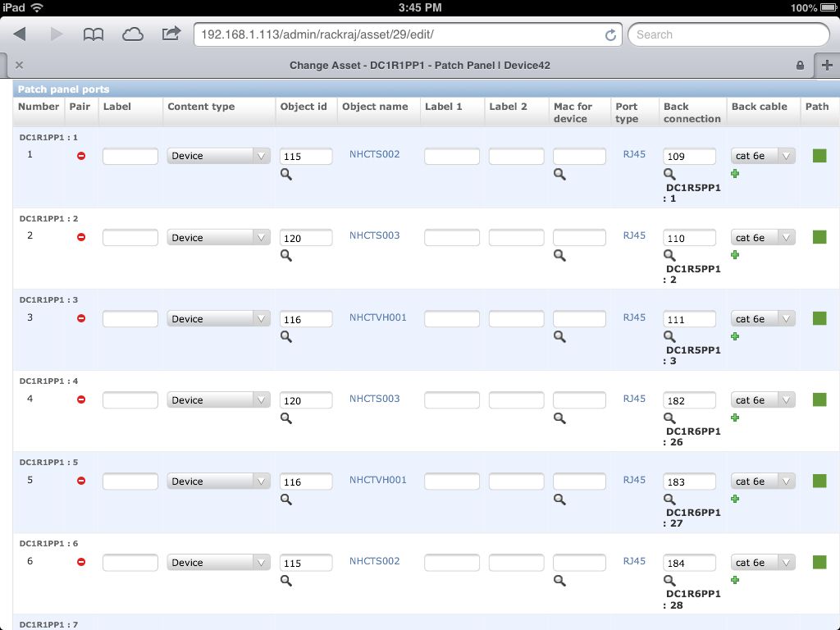
Task: Tap the Safari forward arrow
Action: (57, 34)
